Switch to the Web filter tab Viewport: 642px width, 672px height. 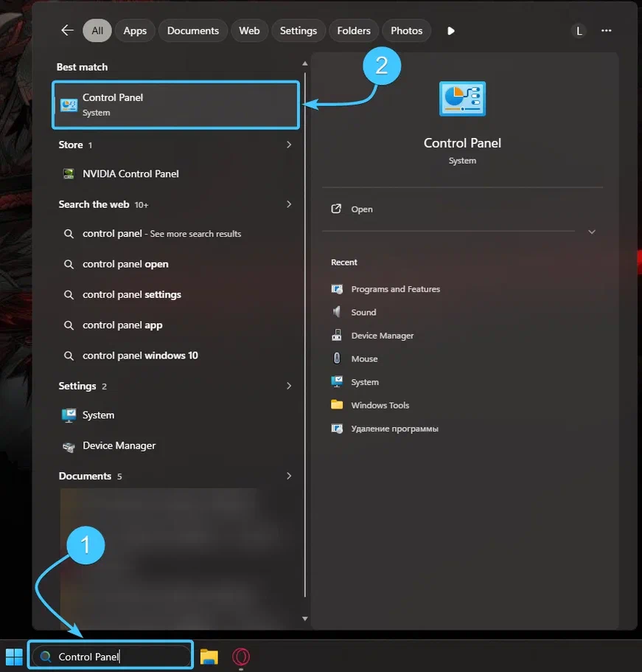[x=249, y=31]
